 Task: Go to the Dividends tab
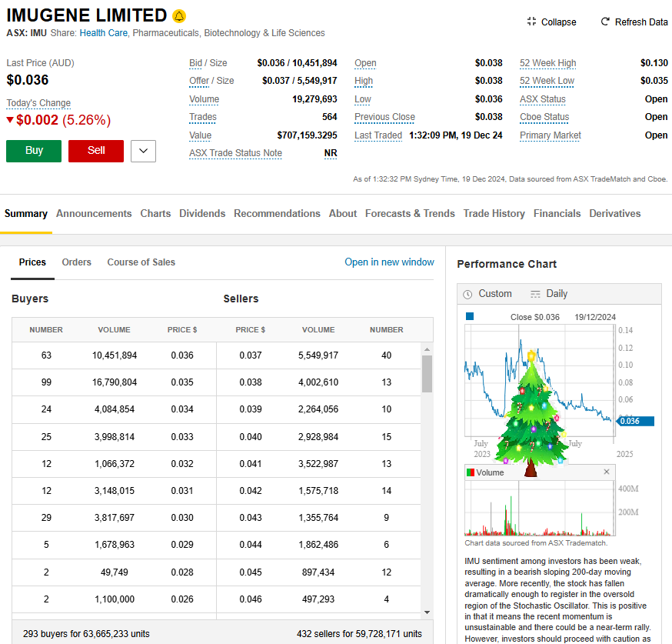pos(202,214)
